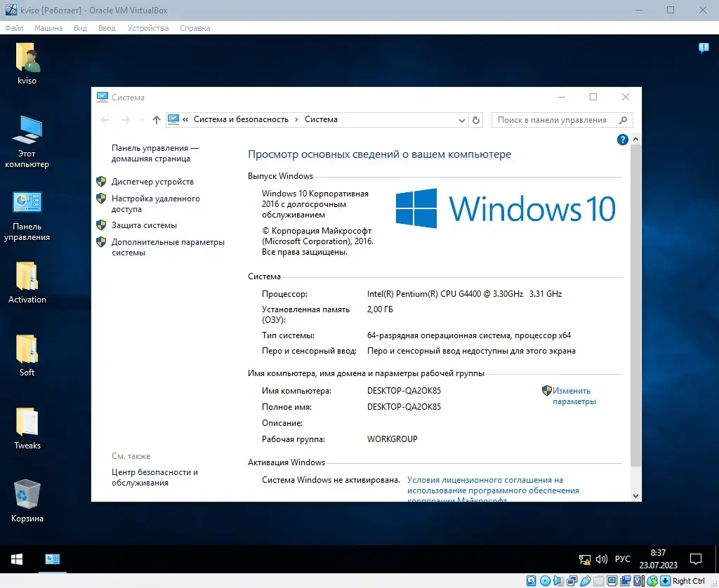Open Защита системы link

pyautogui.click(x=145, y=225)
